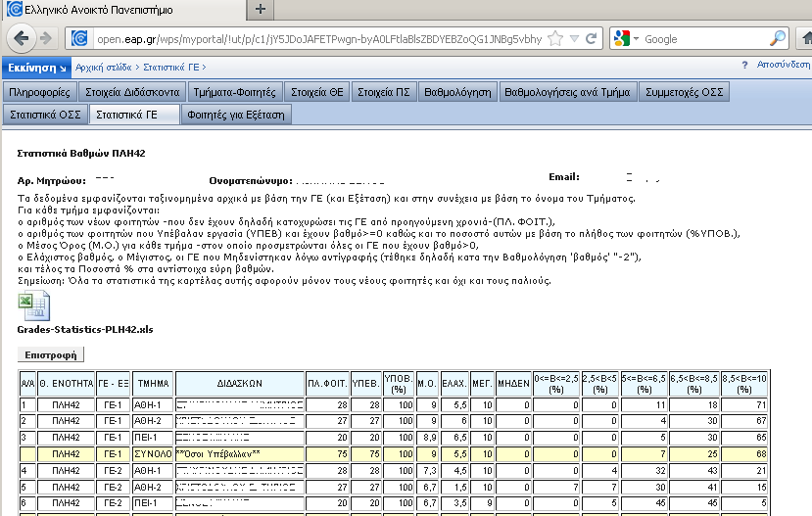Screen dimensions: 812x516
Task: Click the ΕΛΑΧ. column header
Action: pos(454,384)
